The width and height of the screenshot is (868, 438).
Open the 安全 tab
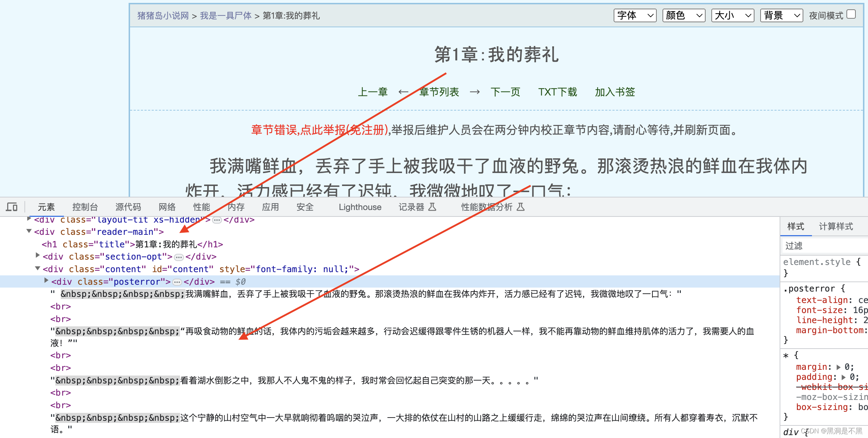click(305, 207)
